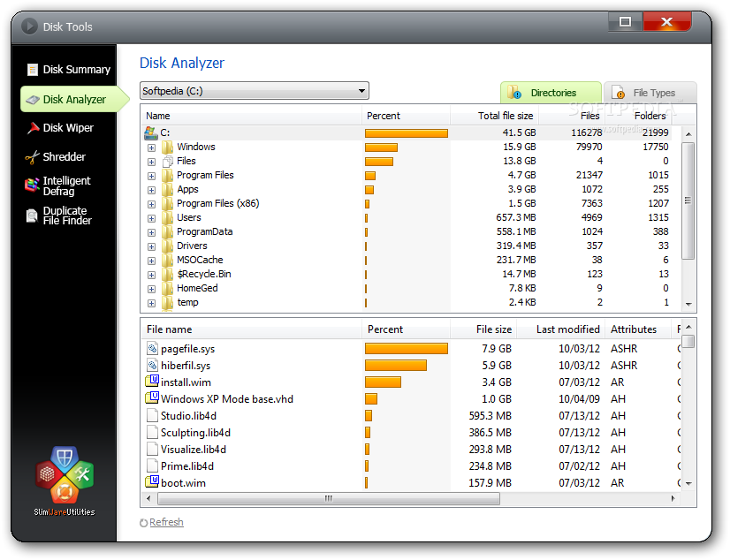Select the Disk Analyzer sidebar icon

33,100
